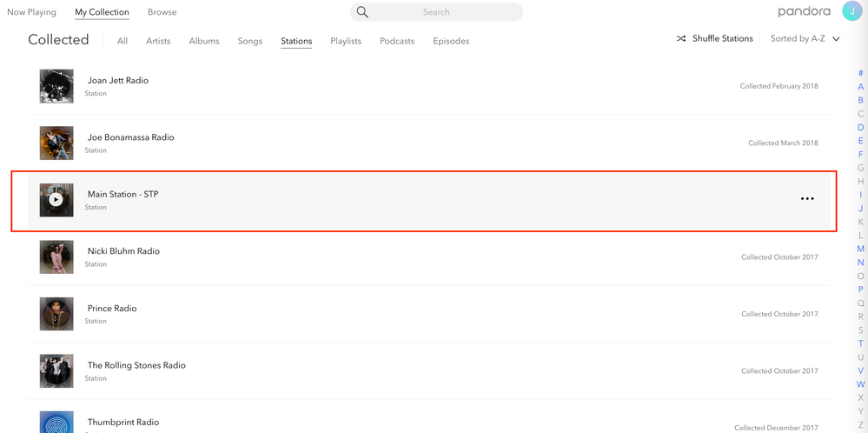
Task: Click the Nicki Bluhm Radio title
Action: tap(123, 251)
